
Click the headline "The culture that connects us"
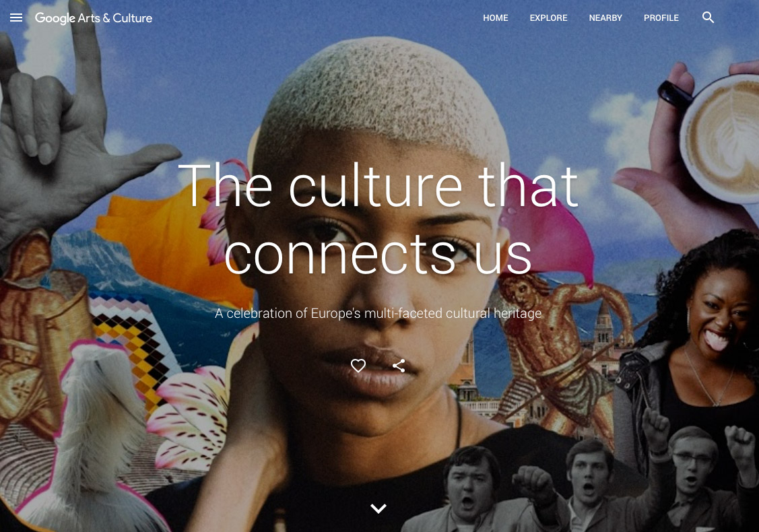(x=378, y=219)
